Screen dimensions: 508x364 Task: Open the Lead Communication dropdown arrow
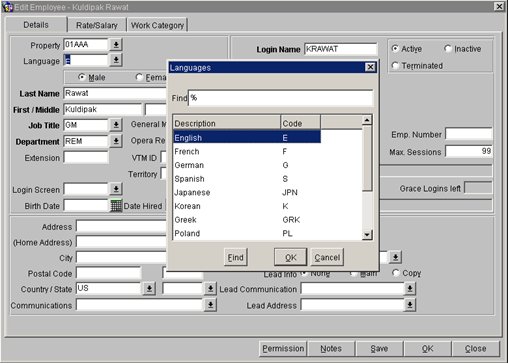[x=410, y=289]
